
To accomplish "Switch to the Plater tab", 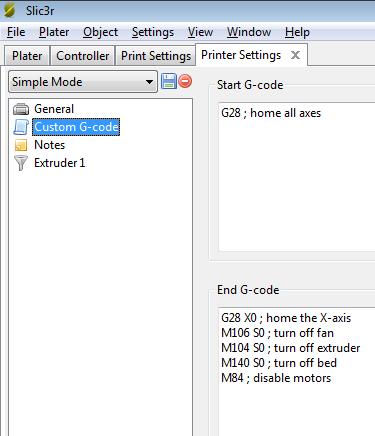I will tap(27, 56).
